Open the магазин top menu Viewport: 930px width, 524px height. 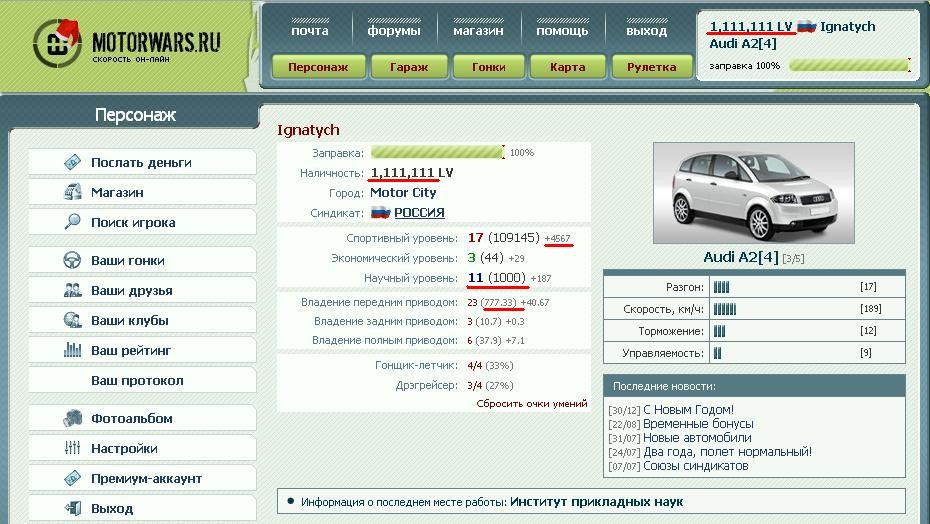(x=478, y=30)
